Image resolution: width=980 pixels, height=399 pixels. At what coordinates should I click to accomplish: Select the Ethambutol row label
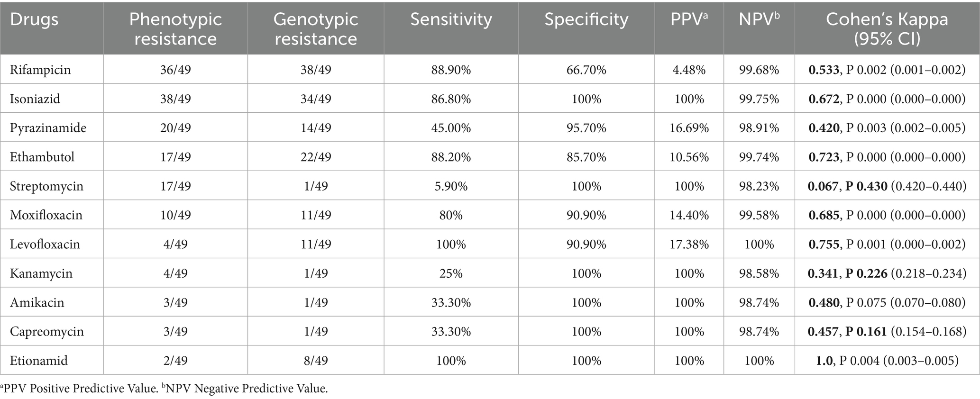(42, 157)
